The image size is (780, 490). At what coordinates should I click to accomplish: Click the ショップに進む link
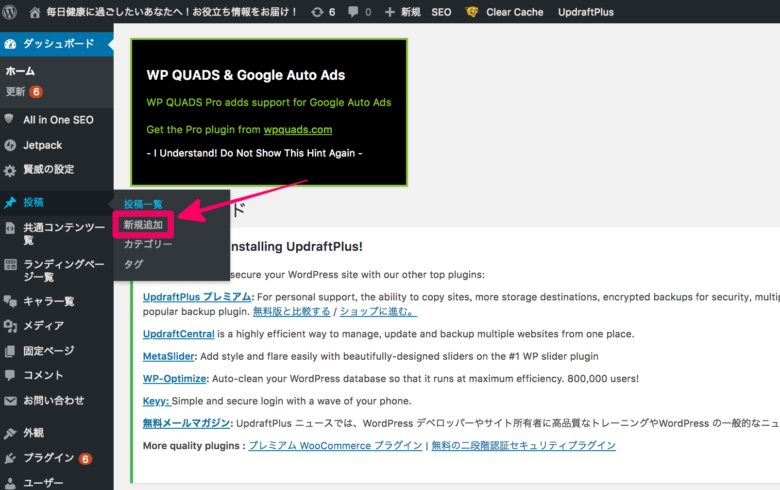tap(378, 312)
